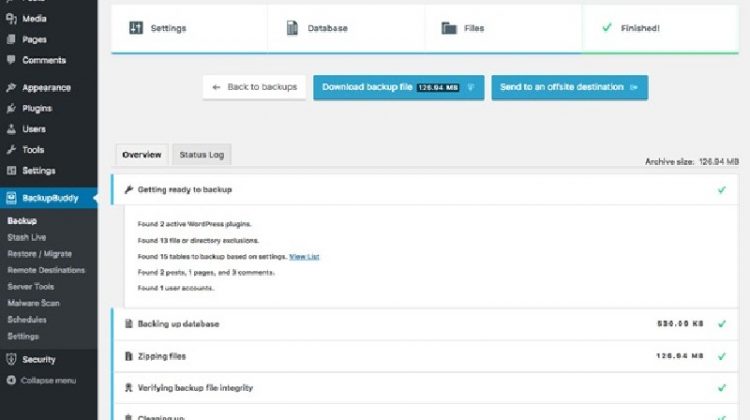750x420 pixels.
Task: Open the Plugins menu
Action: pos(37,108)
